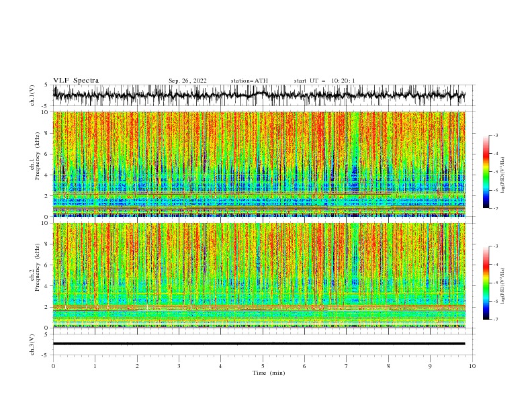The image size is (532, 411).
Task: Click inside the ch.2 spectrogram plot
Action: [259, 275]
